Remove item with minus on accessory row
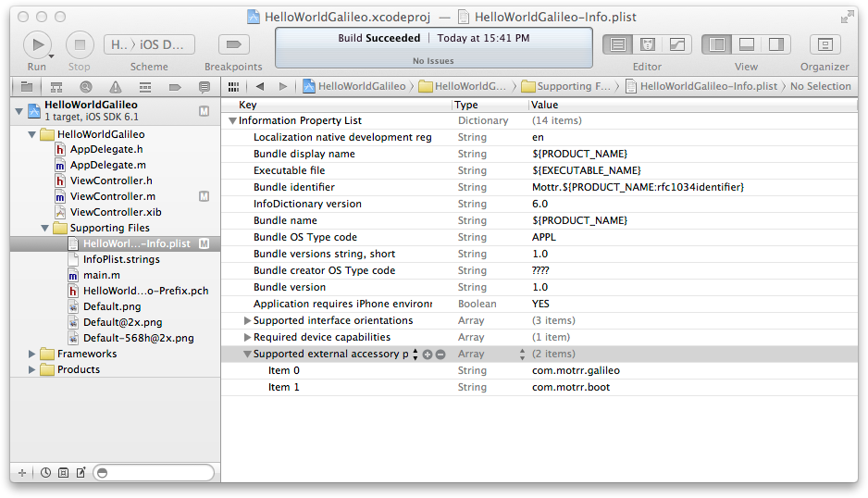Screen dimensions: 868x498 click(x=440, y=355)
